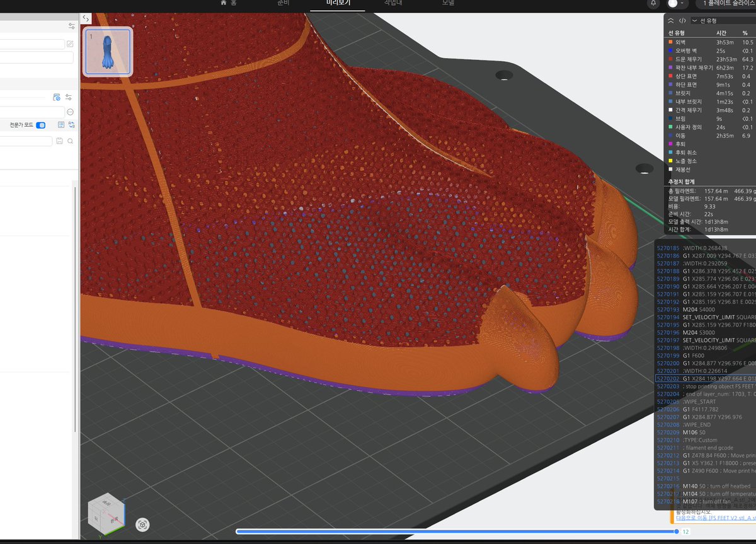The width and height of the screenshot is (756, 544).
Task: Click the three-dot more options icon
Action: 71,112
